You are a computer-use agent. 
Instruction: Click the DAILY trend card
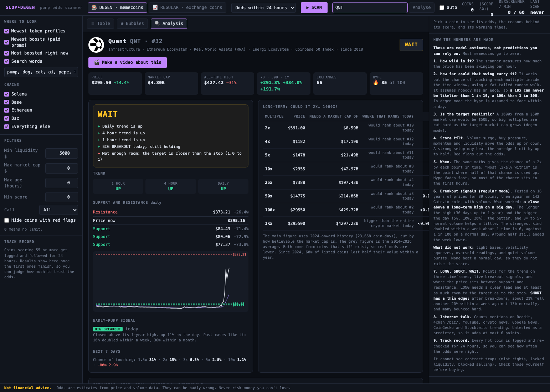pos(223,186)
